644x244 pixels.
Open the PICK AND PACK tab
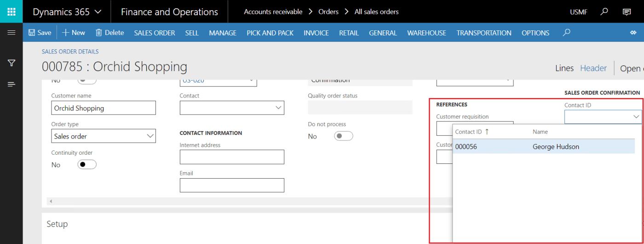coord(270,33)
